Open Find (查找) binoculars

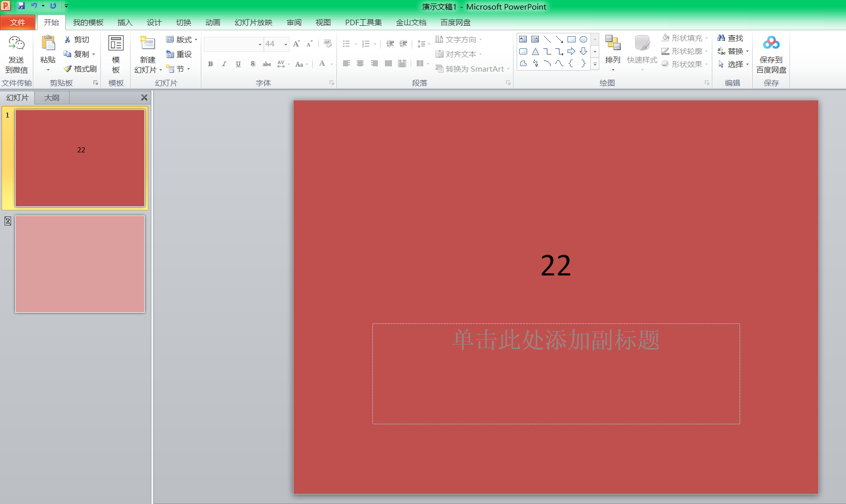pyautogui.click(x=730, y=38)
